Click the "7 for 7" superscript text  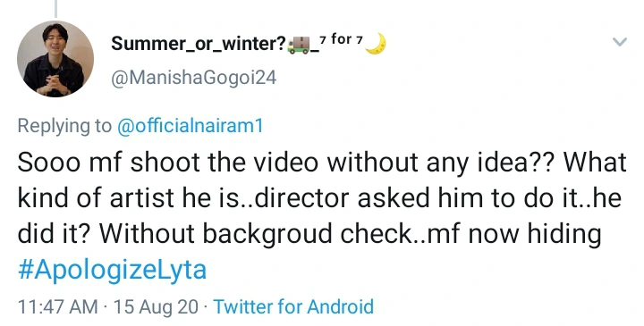click(342, 39)
